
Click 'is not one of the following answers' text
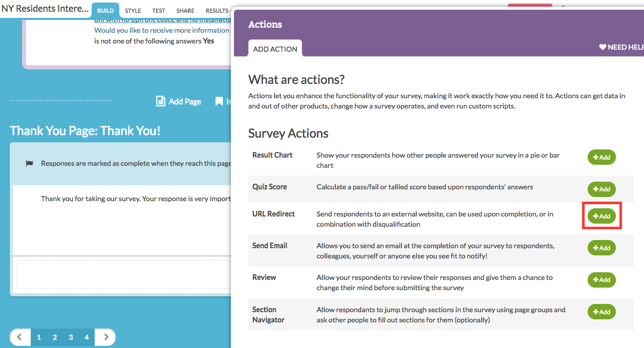click(148, 41)
